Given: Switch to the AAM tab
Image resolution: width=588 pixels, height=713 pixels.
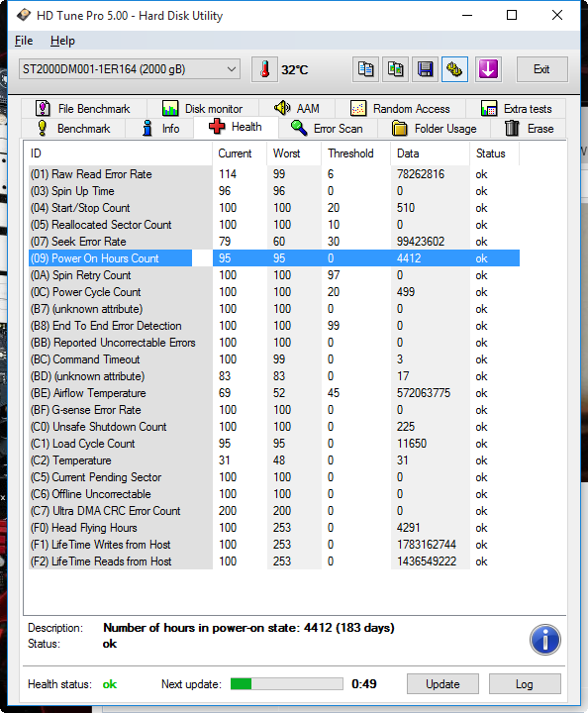Looking at the screenshot, I should (x=297, y=109).
